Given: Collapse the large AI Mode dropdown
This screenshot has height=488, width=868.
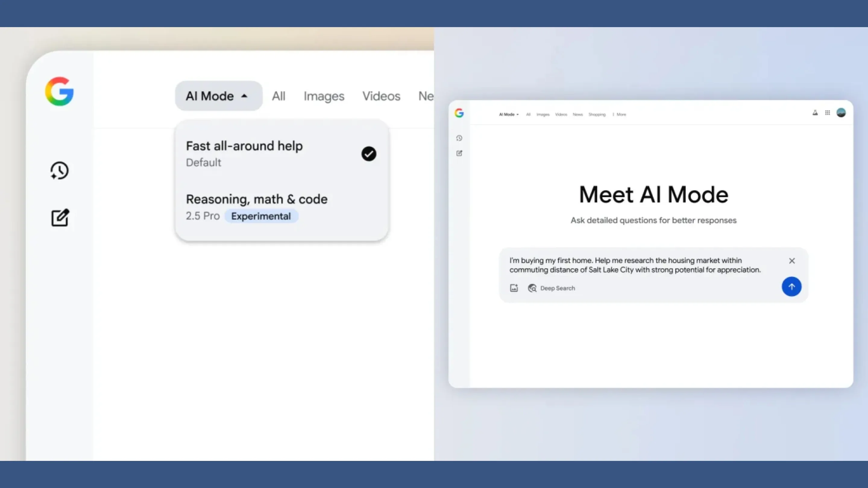Looking at the screenshot, I should pyautogui.click(x=219, y=96).
